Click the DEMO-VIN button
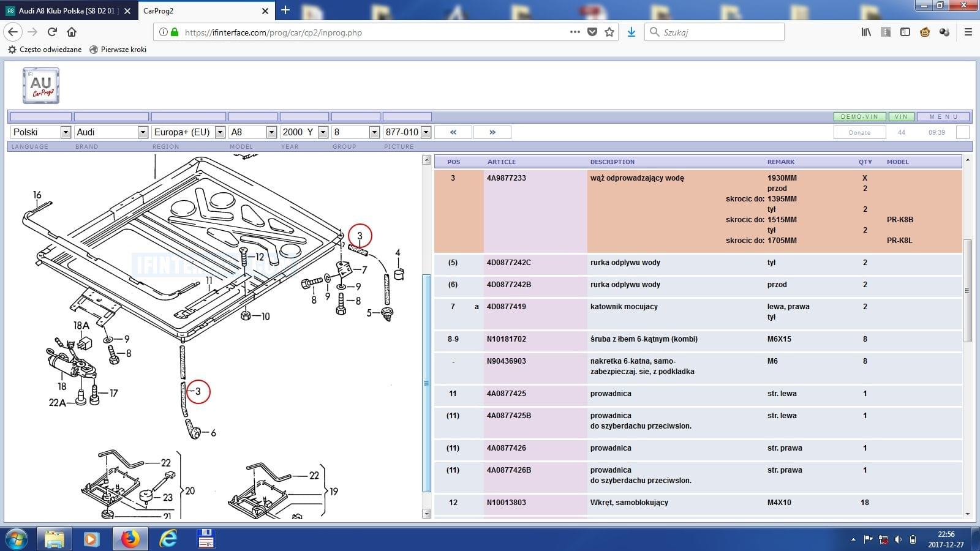 click(x=859, y=116)
